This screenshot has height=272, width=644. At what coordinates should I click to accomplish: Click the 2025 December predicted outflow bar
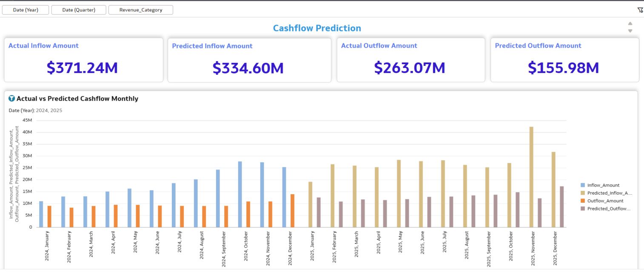click(x=561, y=207)
